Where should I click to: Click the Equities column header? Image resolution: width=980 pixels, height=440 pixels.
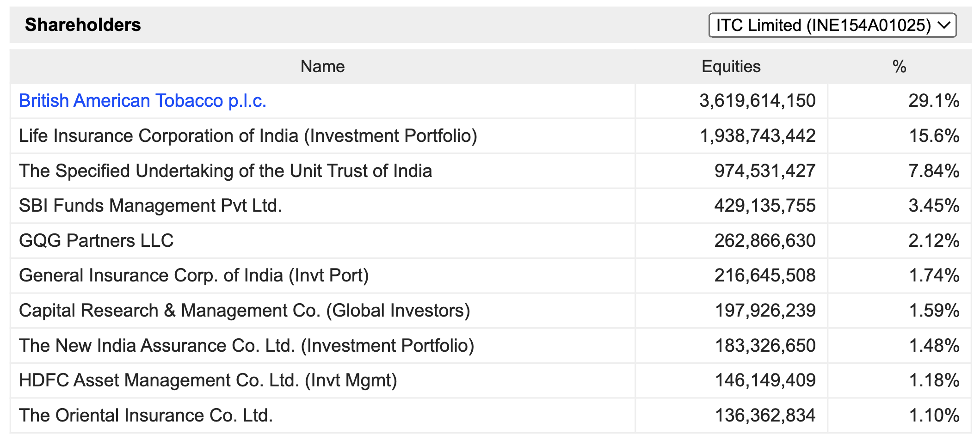(731, 67)
